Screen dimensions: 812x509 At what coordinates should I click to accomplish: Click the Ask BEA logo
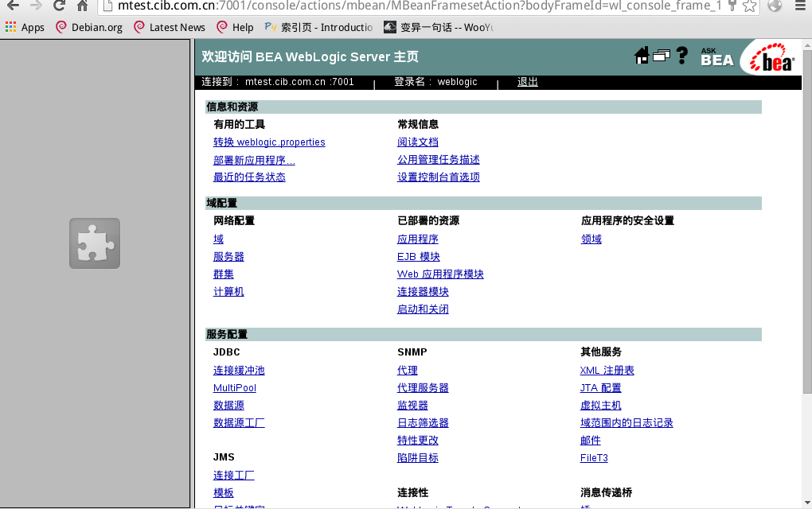(716, 57)
